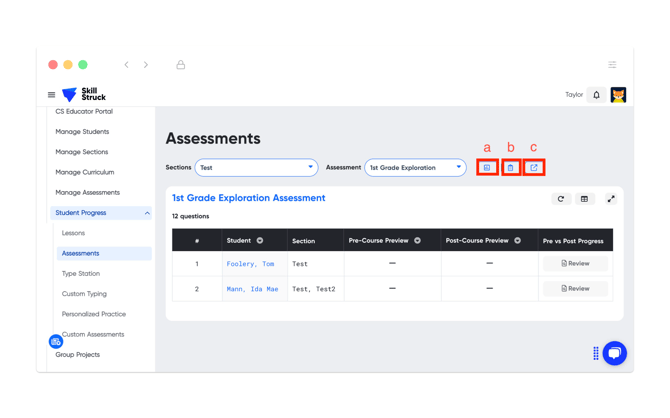Open Type Station from the sidebar
This screenshot has width=670, height=418.
click(81, 273)
